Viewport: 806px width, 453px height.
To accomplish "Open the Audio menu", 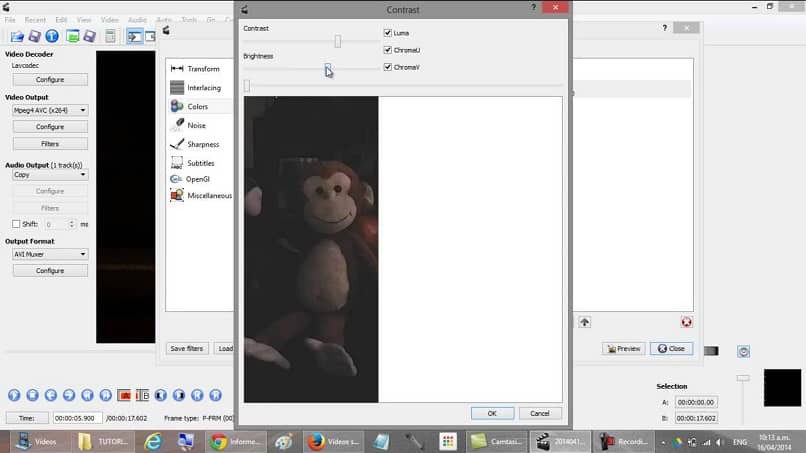I will 137,20.
